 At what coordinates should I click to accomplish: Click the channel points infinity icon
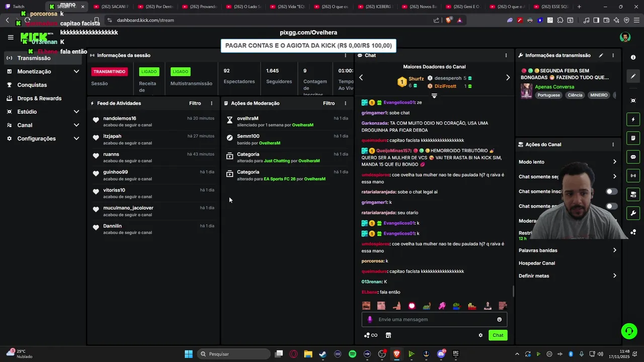click(x=371, y=335)
